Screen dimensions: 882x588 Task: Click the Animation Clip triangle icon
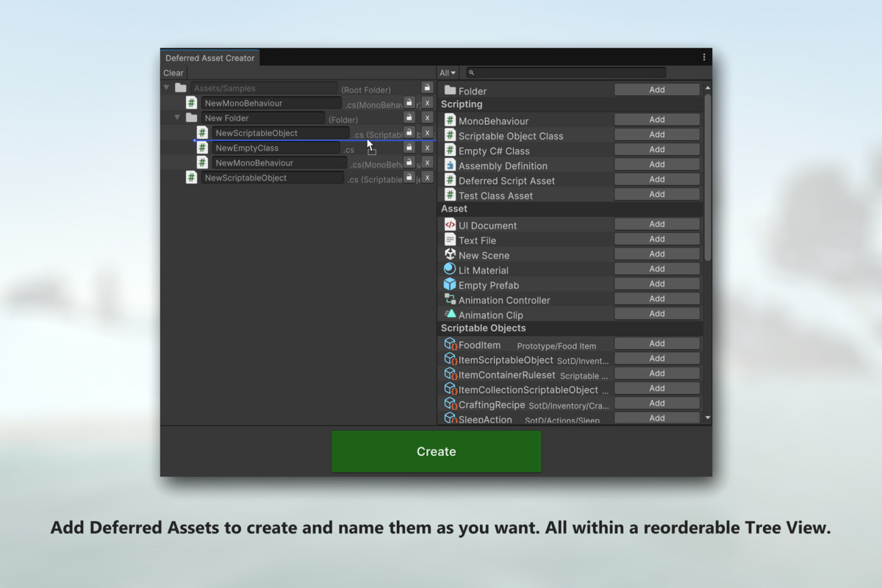(x=449, y=315)
